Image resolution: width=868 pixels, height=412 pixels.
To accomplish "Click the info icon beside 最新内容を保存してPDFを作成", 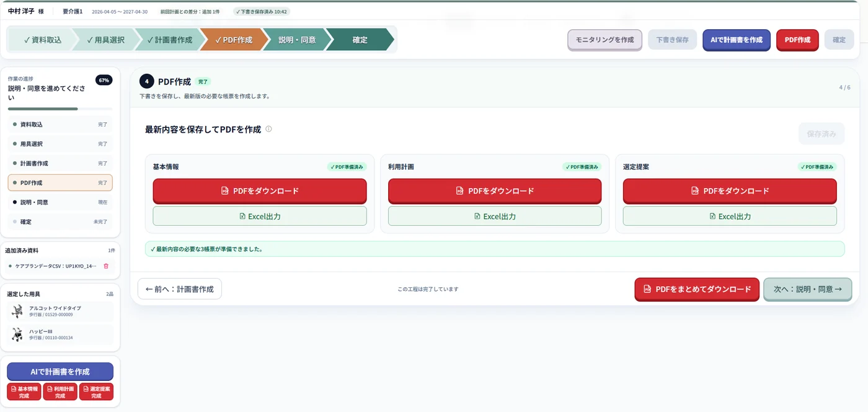I will point(268,129).
